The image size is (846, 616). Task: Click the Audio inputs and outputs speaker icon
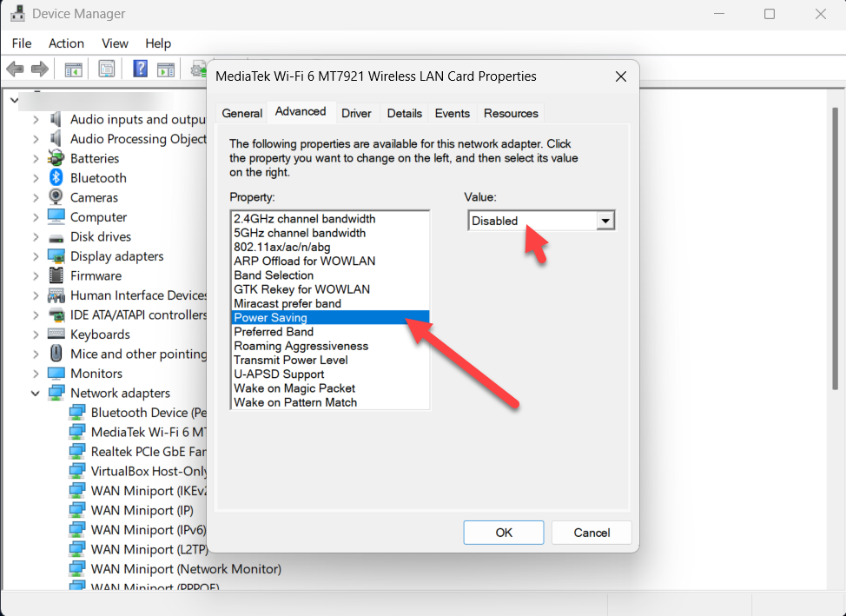tap(56, 119)
